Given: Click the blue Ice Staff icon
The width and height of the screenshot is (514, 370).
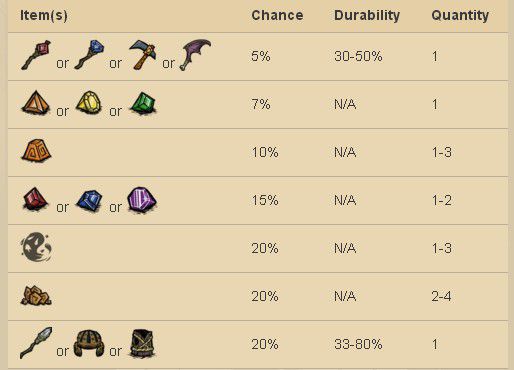Looking at the screenshot, I should click(89, 55).
